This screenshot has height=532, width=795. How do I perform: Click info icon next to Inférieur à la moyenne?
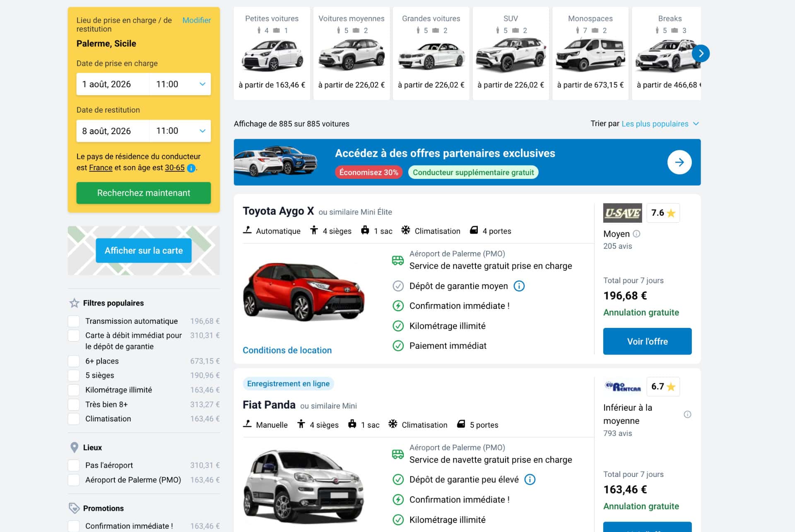tap(687, 414)
